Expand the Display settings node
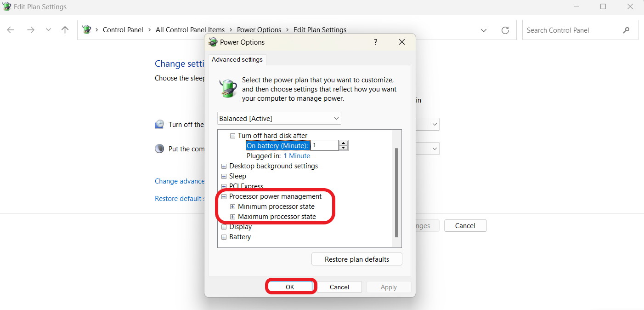 pyautogui.click(x=224, y=227)
